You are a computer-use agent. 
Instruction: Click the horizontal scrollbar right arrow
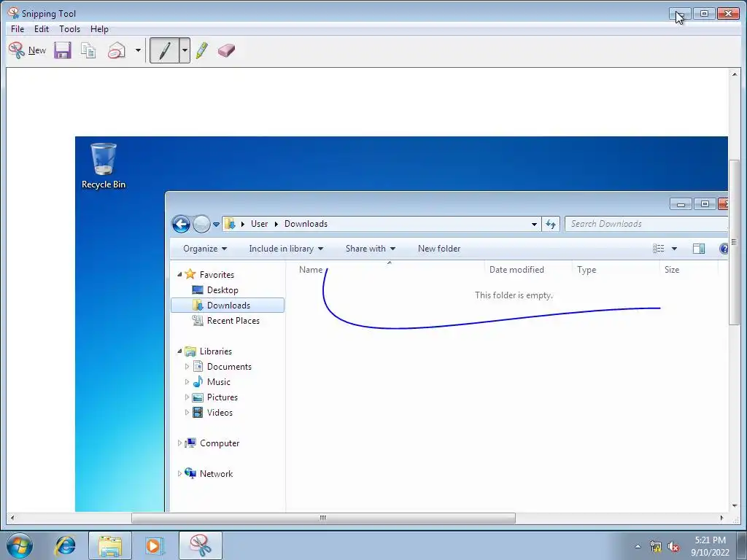[x=721, y=518]
